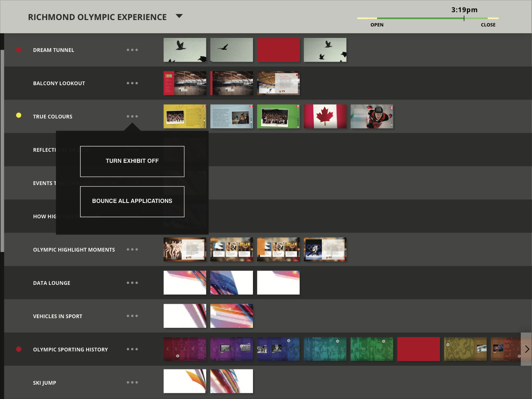Choose Turn Exhibit Off
The image size is (532, 399).
tap(132, 161)
